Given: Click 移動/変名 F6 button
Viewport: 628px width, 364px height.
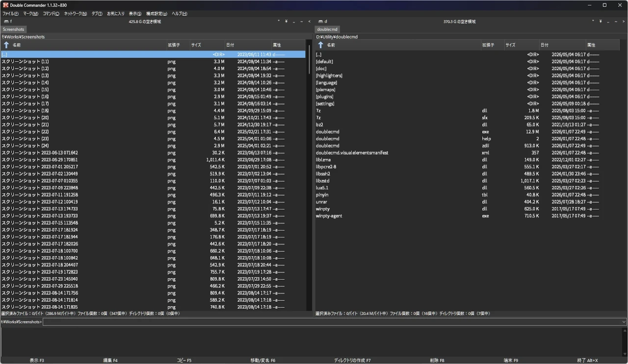Looking at the screenshot, I should [263, 361].
